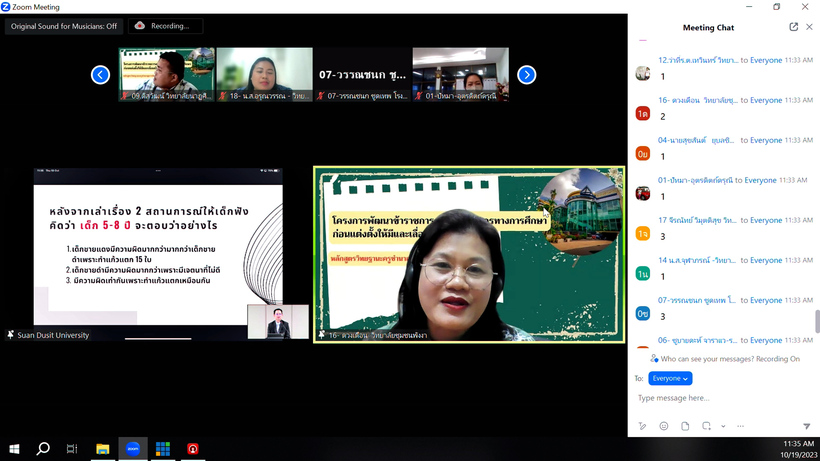This screenshot has width=820, height=461.
Task: Open the emoji picker in chat
Action: coord(663,426)
